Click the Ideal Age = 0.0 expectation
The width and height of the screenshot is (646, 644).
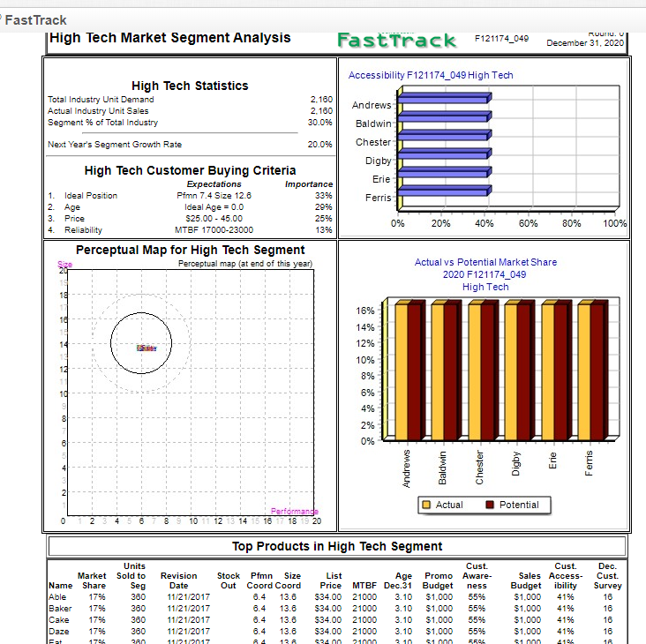coord(214,207)
